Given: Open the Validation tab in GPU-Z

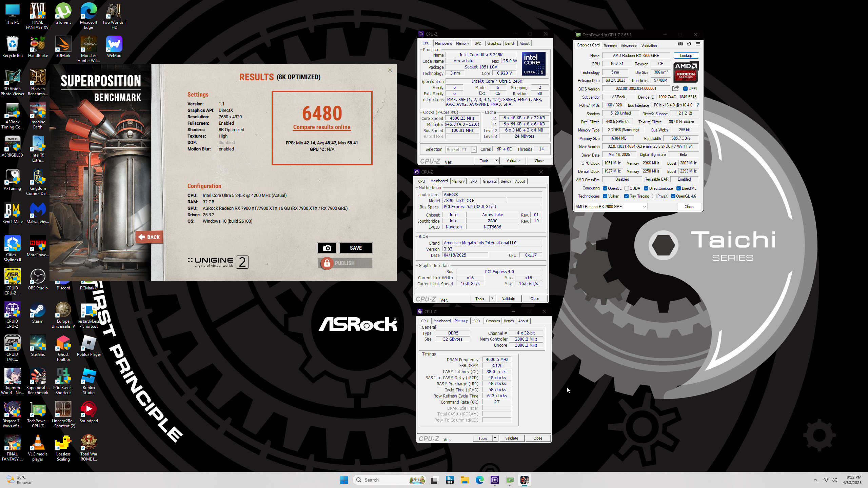Looking at the screenshot, I should 649,46.
